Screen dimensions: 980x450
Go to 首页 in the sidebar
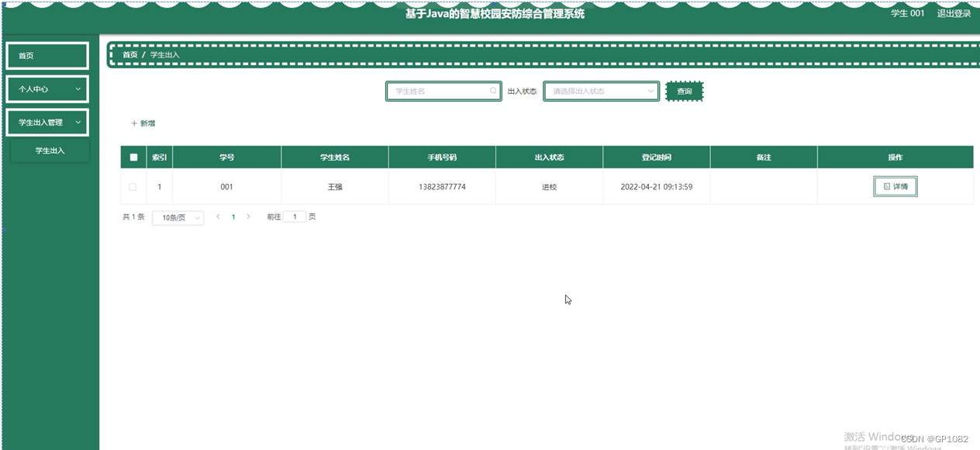(x=47, y=56)
